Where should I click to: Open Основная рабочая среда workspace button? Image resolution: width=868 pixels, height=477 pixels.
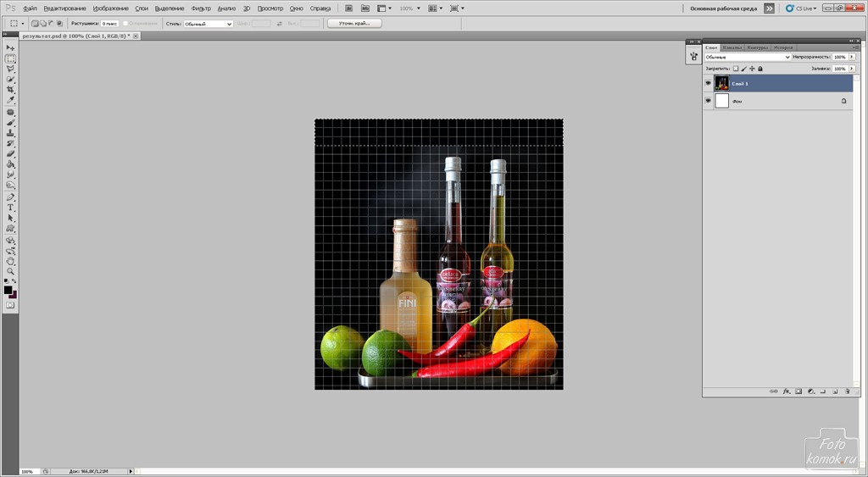point(725,8)
